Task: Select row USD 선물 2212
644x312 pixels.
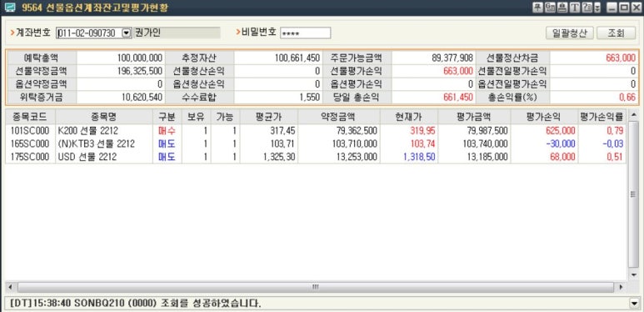Action: (316, 157)
